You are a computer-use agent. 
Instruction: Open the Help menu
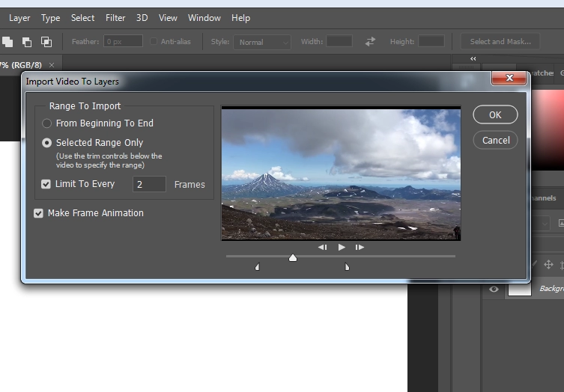pyautogui.click(x=240, y=18)
